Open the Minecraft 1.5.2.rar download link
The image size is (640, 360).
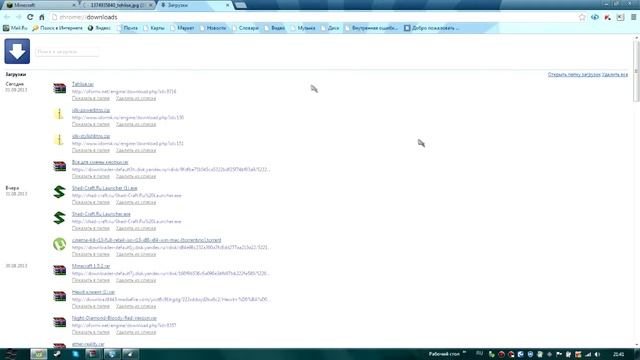[x=91, y=266]
